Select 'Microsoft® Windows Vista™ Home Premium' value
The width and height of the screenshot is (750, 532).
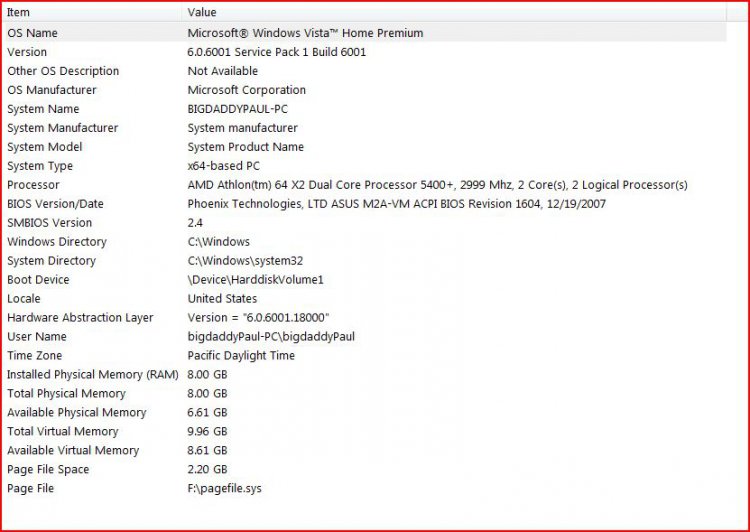coord(305,33)
